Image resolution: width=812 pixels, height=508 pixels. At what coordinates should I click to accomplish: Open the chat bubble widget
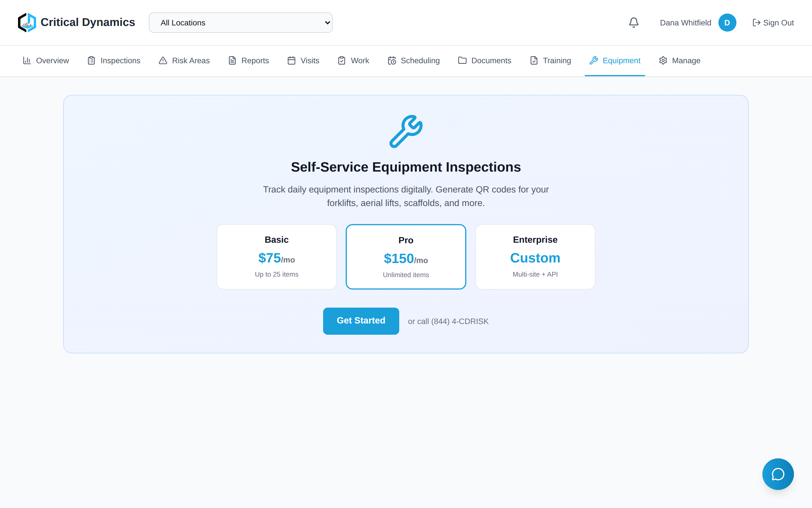(778, 474)
